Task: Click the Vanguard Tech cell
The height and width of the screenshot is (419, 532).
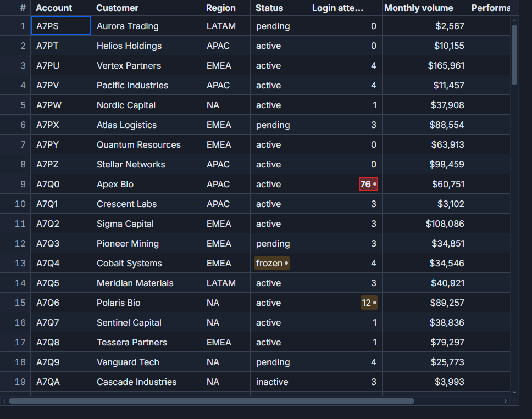Action: click(x=146, y=362)
